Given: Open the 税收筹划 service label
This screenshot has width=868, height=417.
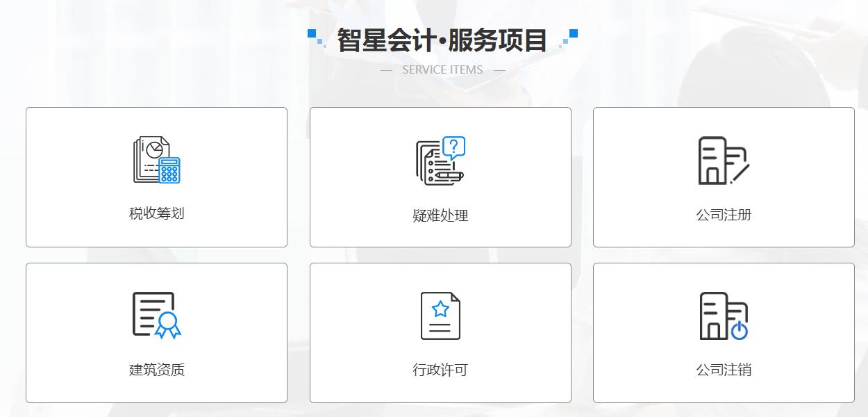Looking at the screenshot, I should coord(157,213).
